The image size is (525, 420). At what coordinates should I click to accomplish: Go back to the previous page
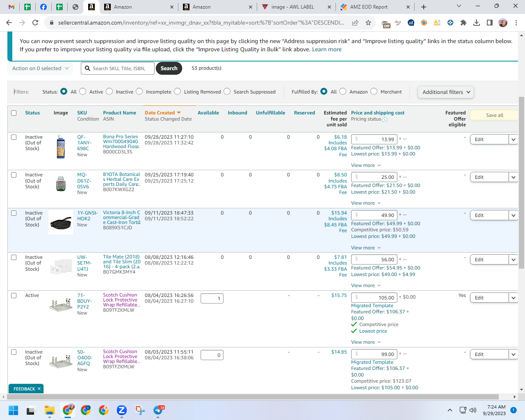pos(9,23)
